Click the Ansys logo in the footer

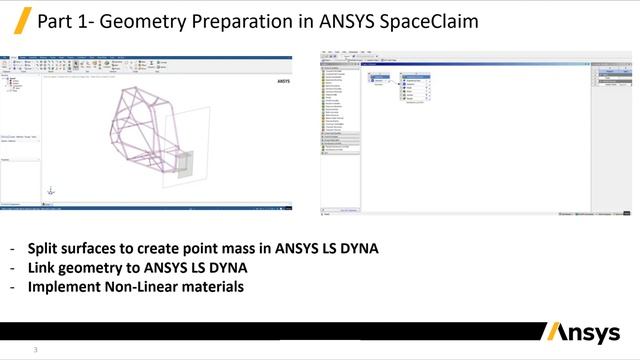pos(583,333)
